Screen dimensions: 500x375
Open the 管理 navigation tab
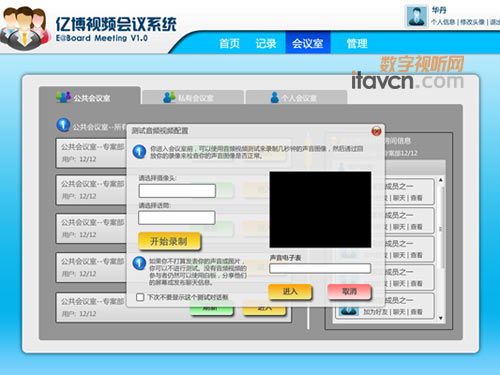tap(357, 43)
